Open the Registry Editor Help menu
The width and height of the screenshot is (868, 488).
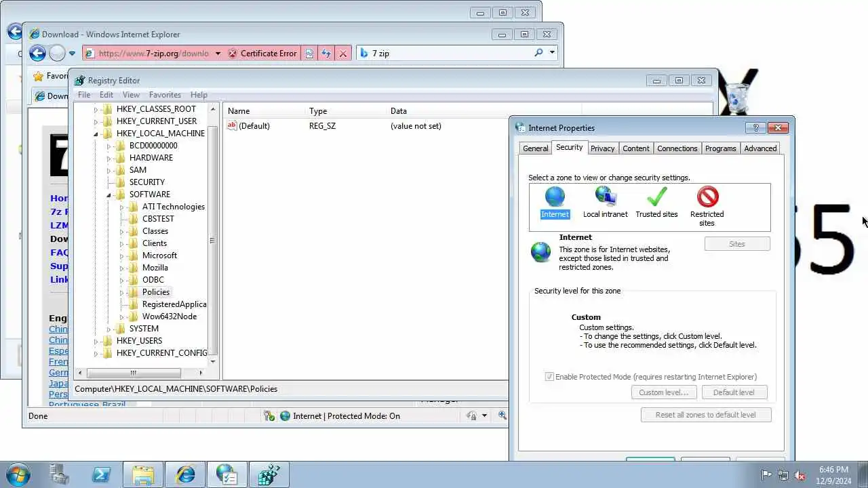(x=199, y=95)
